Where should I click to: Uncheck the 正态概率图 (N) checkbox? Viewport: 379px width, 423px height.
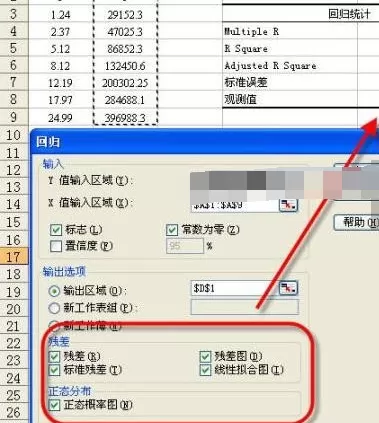[x=54, y=405]
